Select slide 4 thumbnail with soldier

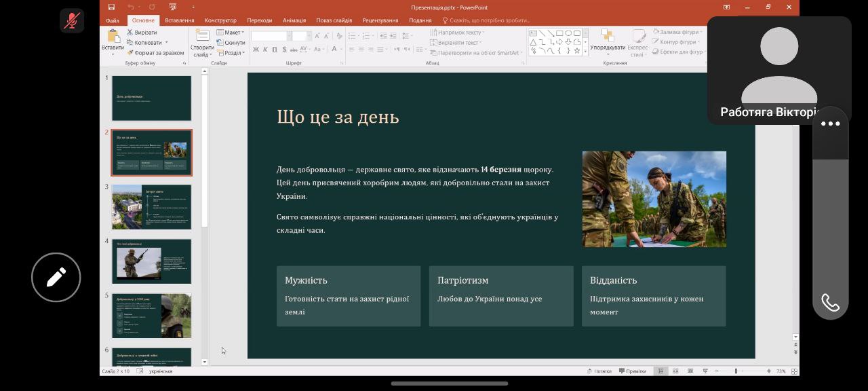pyautogui.click(x=151, y=261)
